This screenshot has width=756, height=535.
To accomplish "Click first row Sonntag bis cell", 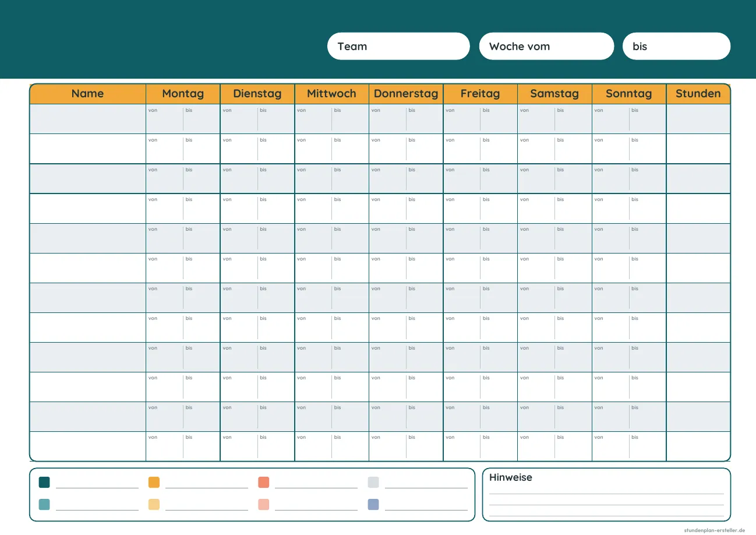I will [x=648, y=119].
